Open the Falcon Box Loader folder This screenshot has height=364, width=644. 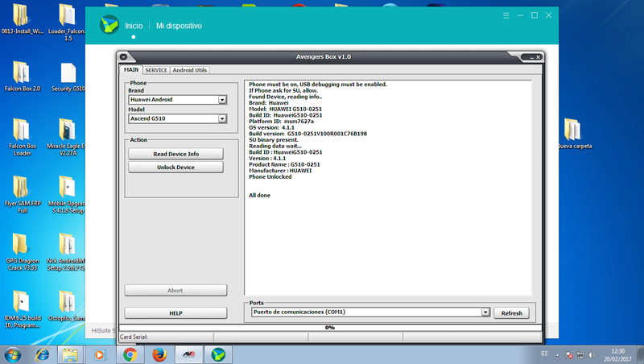coord(23,137)
